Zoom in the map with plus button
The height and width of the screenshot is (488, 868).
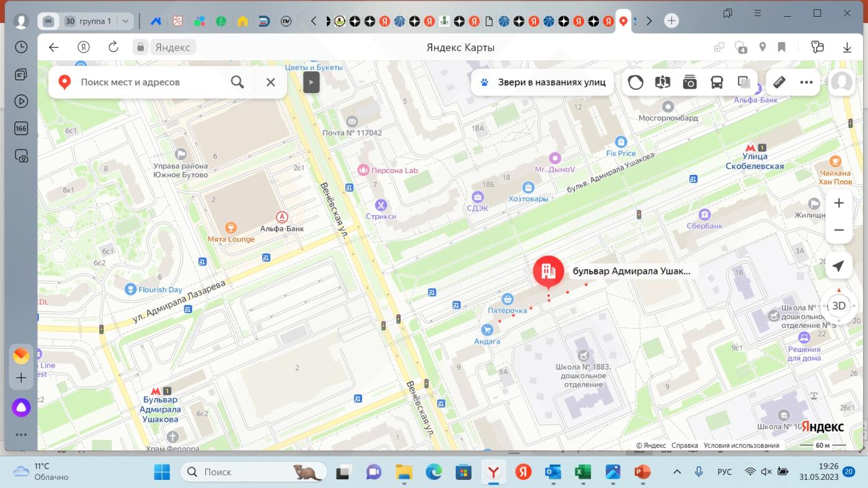coord(838,203)
